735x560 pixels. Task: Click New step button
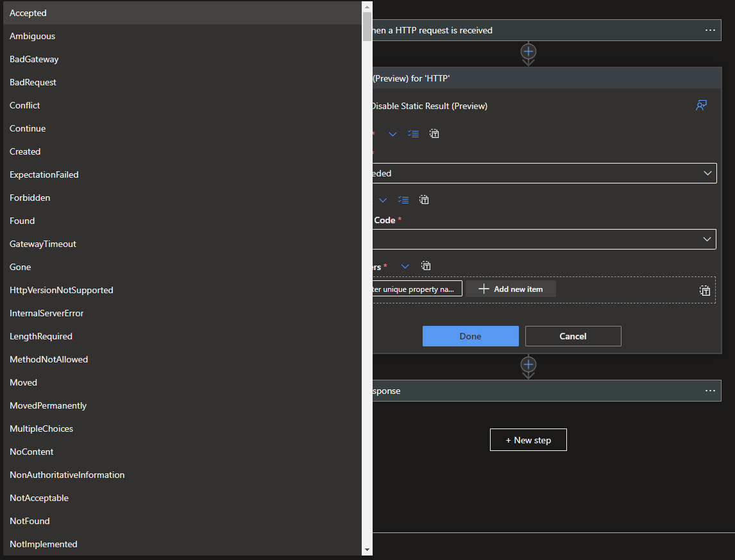pos(528,440)
